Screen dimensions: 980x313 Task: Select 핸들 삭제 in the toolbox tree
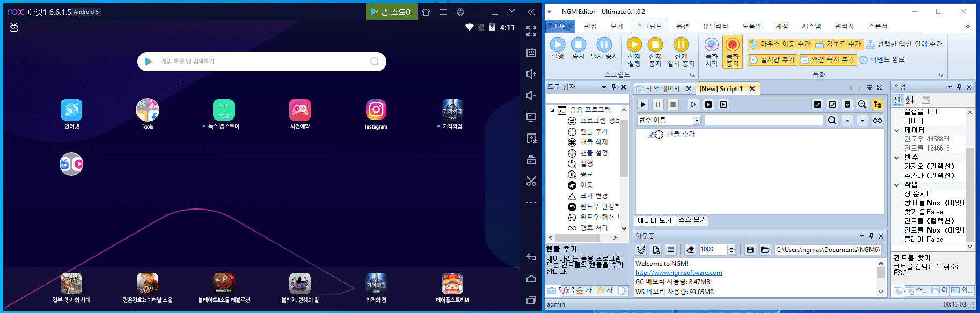(x=588, y=143)
